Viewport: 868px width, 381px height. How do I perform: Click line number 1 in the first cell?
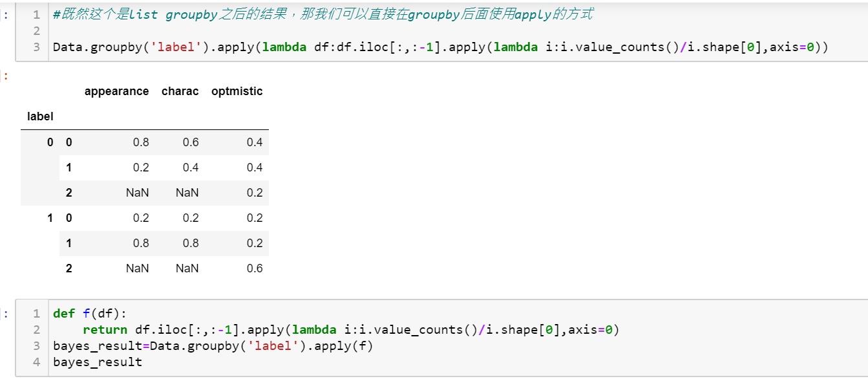tap(36, 14)
